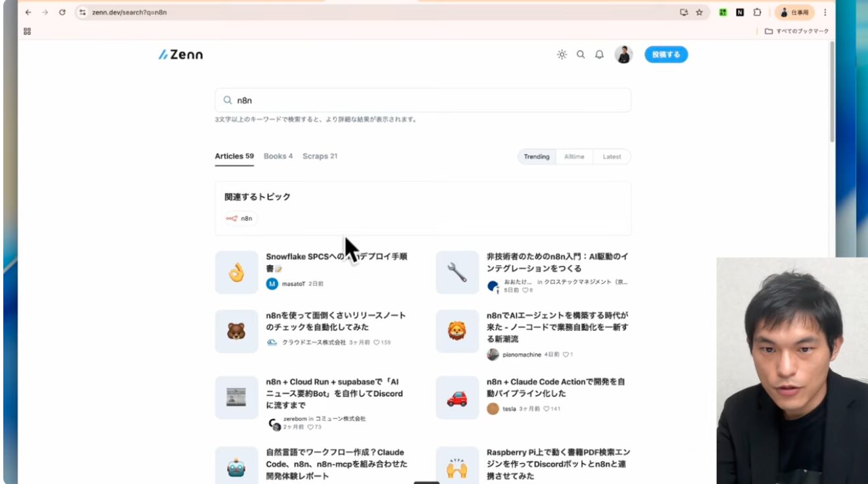Bookmark this page with the star icon
Image resolution: width=868 pixels, height=484 pixels.
point(700,12)
